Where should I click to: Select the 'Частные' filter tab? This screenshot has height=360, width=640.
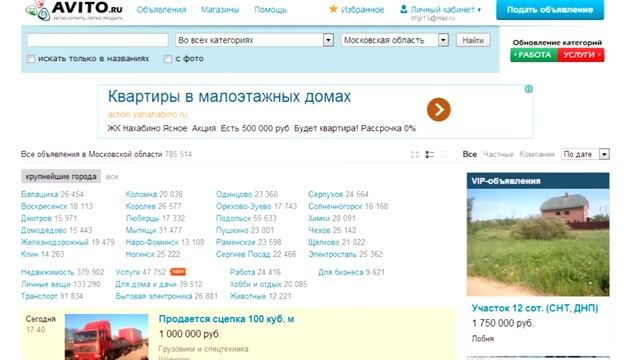498,154
